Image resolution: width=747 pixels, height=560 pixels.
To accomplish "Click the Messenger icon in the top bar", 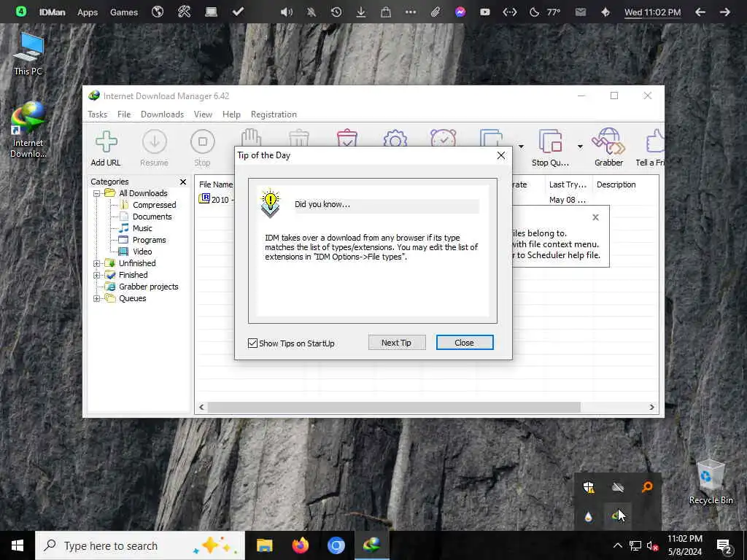I will (460, 12).
